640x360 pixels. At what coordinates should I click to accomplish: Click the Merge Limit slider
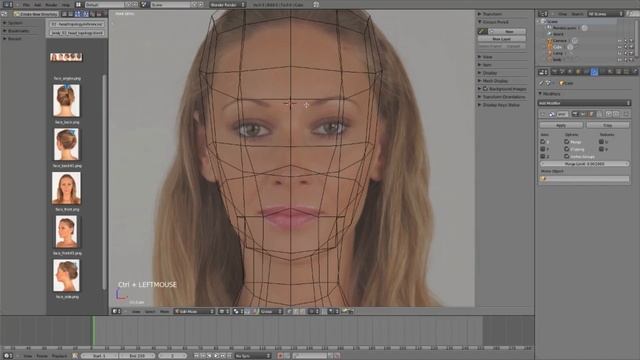tap(584, 164)
